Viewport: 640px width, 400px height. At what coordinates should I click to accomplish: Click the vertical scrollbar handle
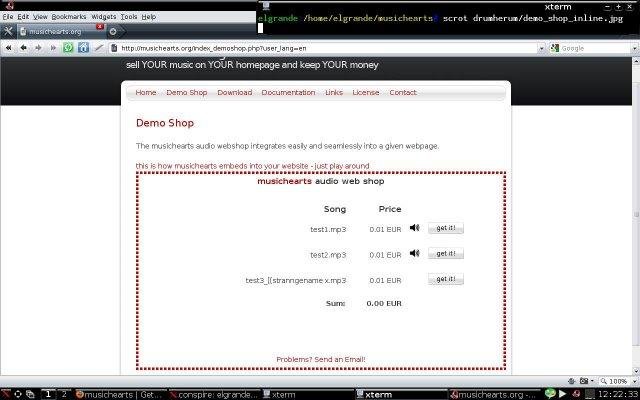click(636, 214)
